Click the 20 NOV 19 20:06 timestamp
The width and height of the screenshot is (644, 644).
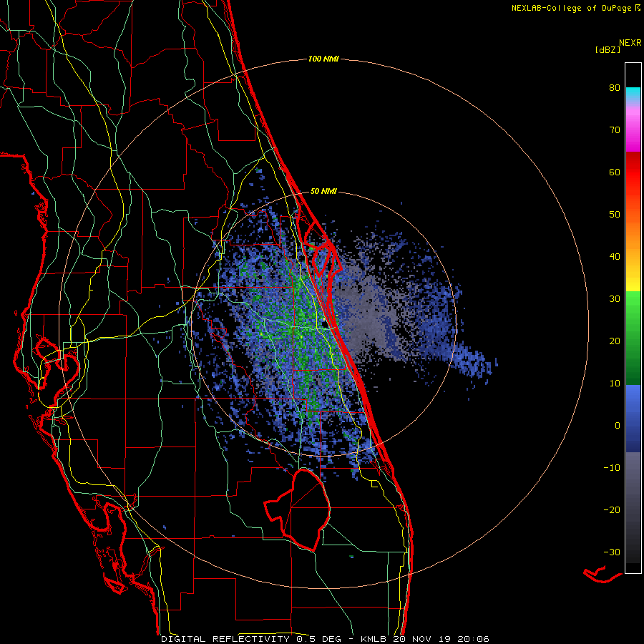coord(441,639)
